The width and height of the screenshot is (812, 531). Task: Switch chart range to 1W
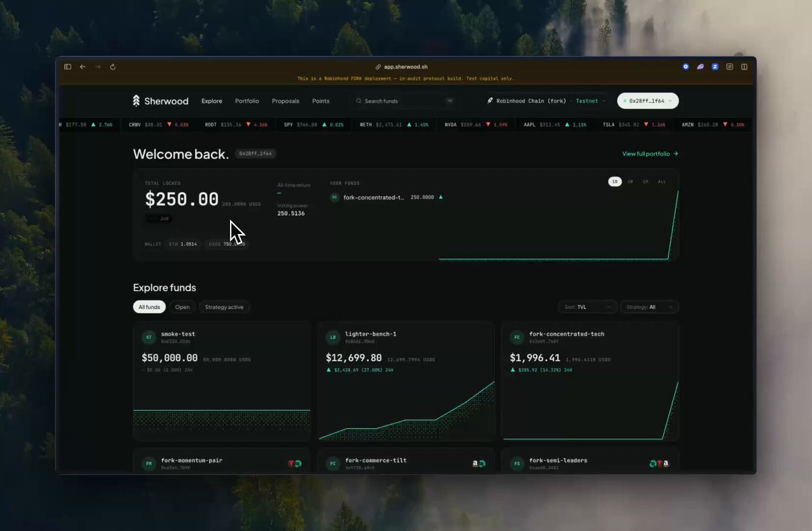click(630, 181)
